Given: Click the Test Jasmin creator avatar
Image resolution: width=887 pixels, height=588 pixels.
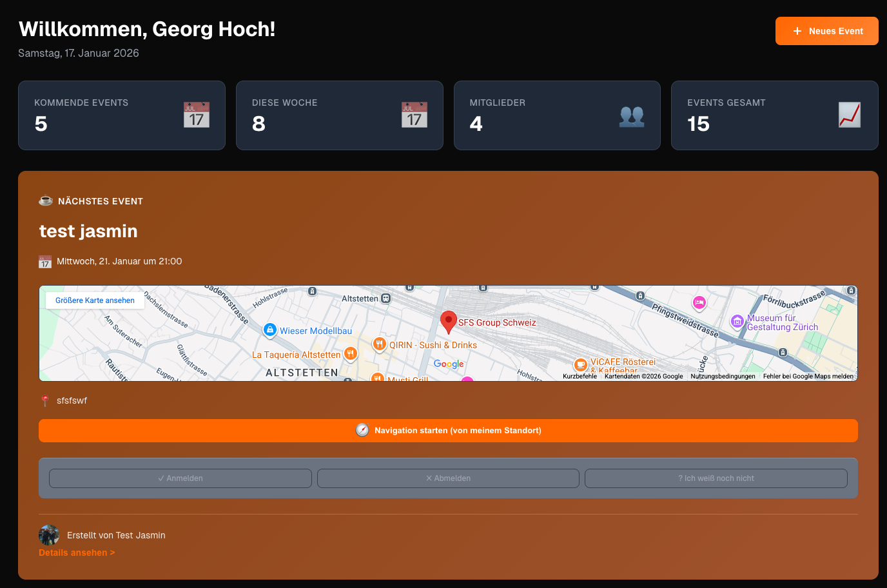Looking at the screenshot, I should tap(49, 535).
